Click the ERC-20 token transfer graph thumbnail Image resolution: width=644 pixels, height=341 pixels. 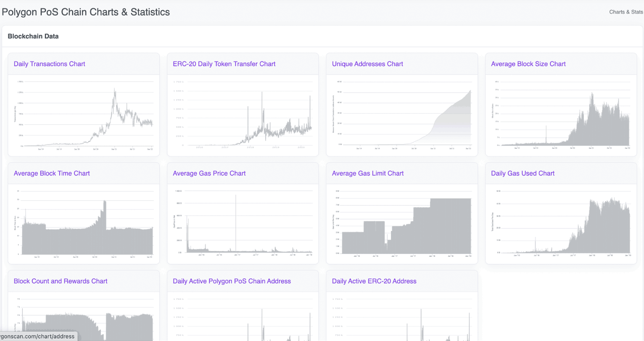pos(243,115)
